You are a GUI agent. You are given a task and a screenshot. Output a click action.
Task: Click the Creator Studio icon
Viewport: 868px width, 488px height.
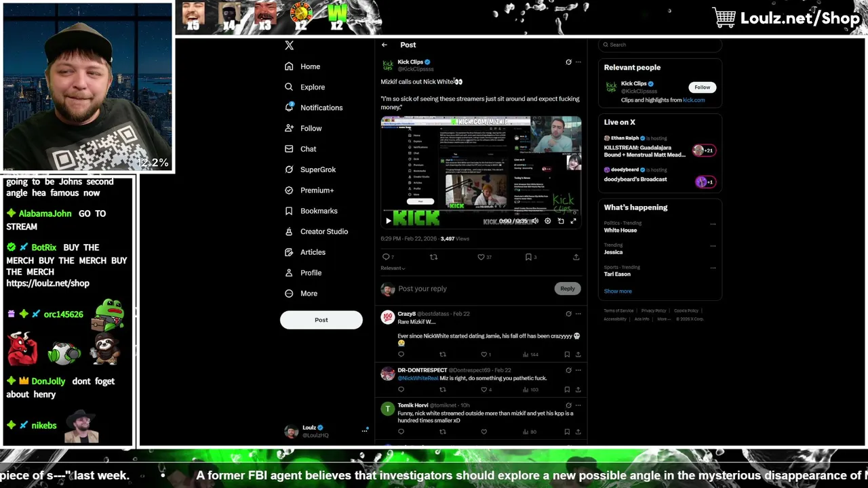289,231
